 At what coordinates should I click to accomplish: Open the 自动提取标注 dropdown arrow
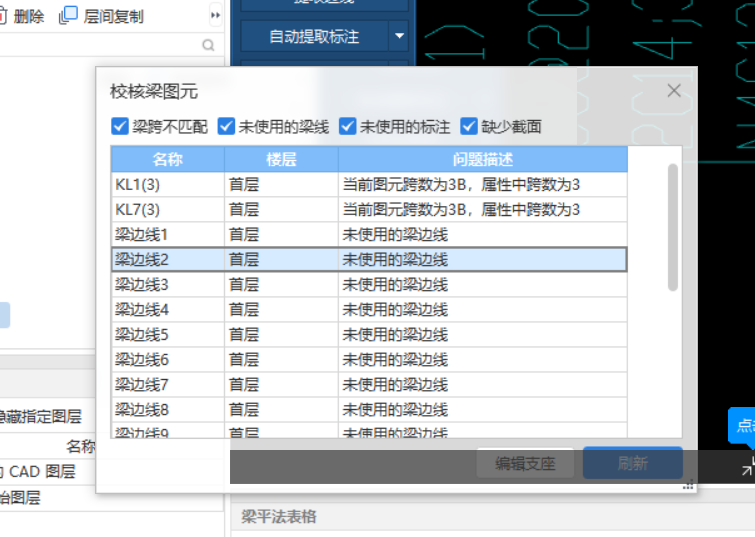point(399,36)
